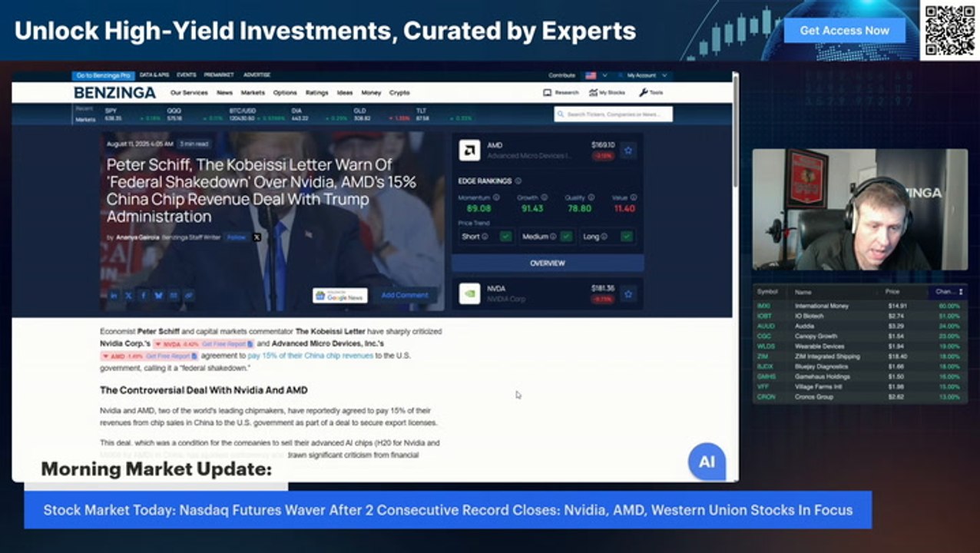Open the Advertise link

click(257, 75)
